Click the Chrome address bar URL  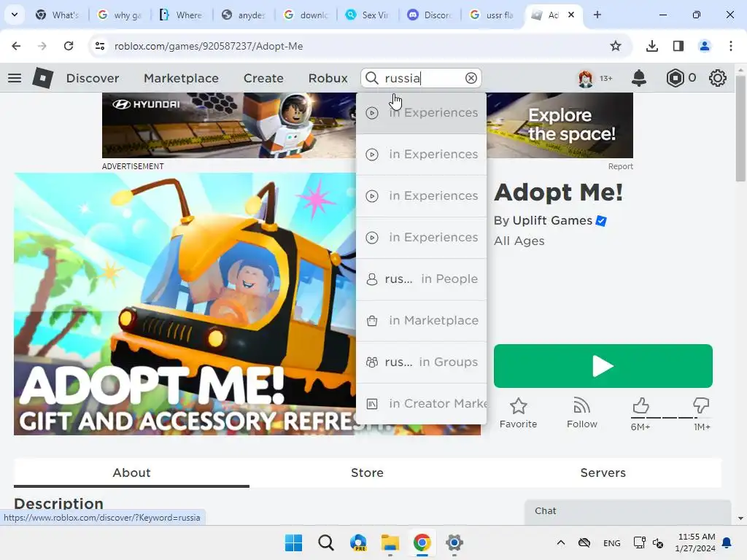208,46
